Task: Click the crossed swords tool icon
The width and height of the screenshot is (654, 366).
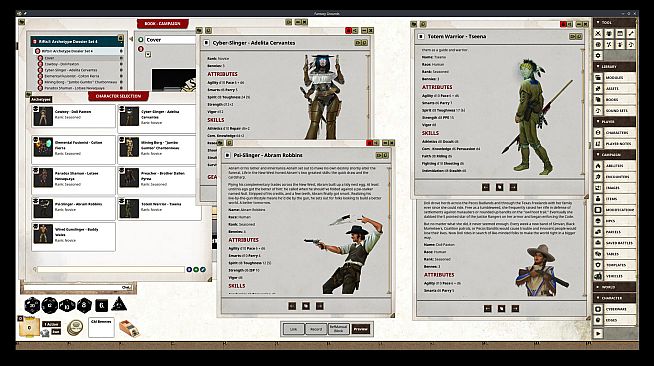Action: tap(598, 33)
